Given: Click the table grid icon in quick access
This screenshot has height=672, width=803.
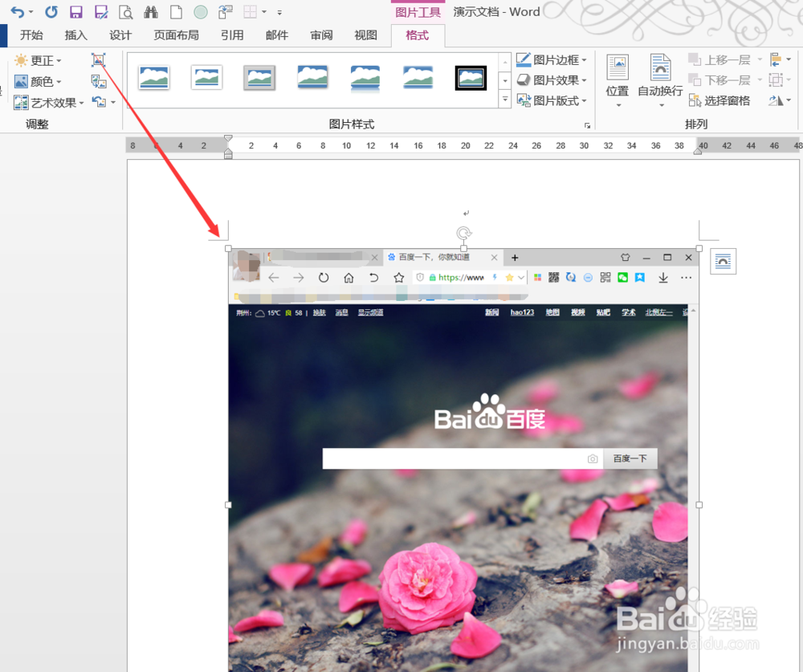Looking at the screenshot, I should (x=250, y=12).
